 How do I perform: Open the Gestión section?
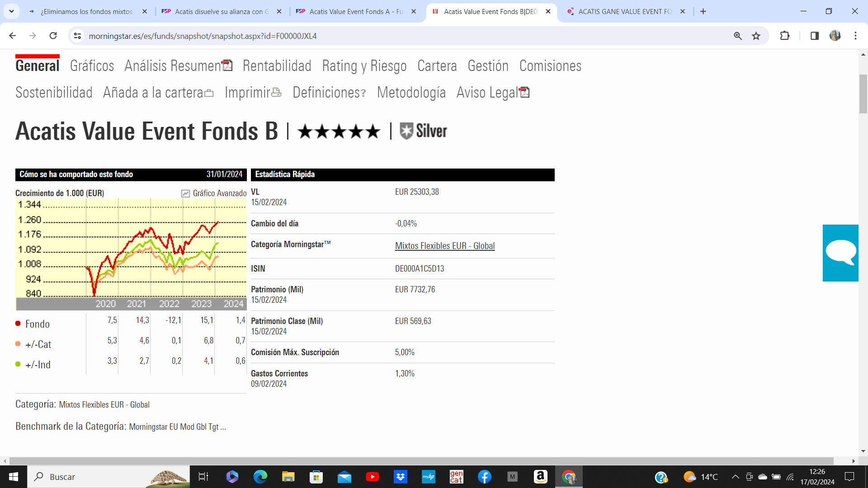pyautogui.click(x=488, y=66)
